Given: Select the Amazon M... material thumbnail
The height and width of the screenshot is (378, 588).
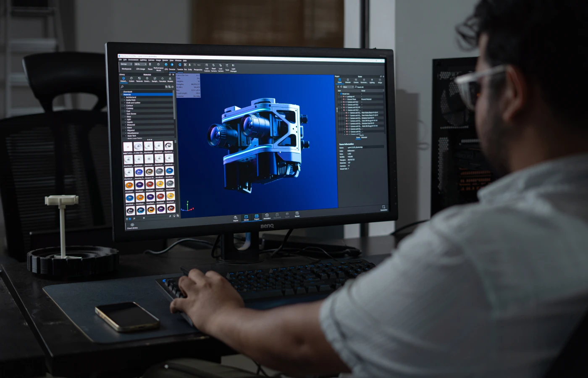Looking at the screenshot, I should click(150, 172).
